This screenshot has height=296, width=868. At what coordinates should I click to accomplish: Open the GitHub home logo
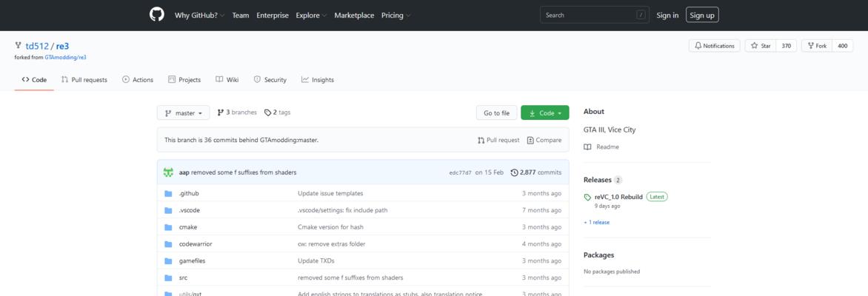157,15
